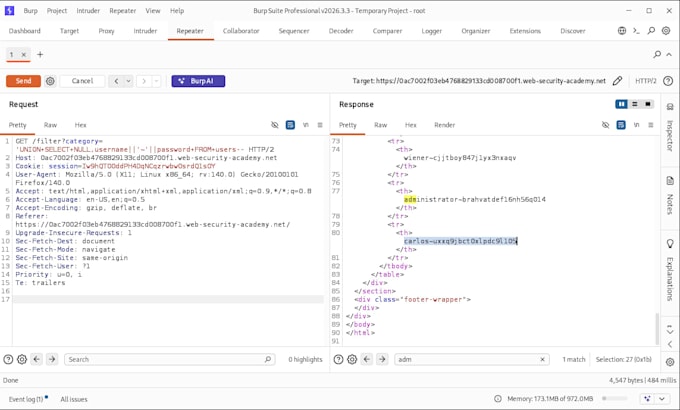Open Burp settings gear in top bar
Screen dimensions: 680x410
tap(666, 31)
